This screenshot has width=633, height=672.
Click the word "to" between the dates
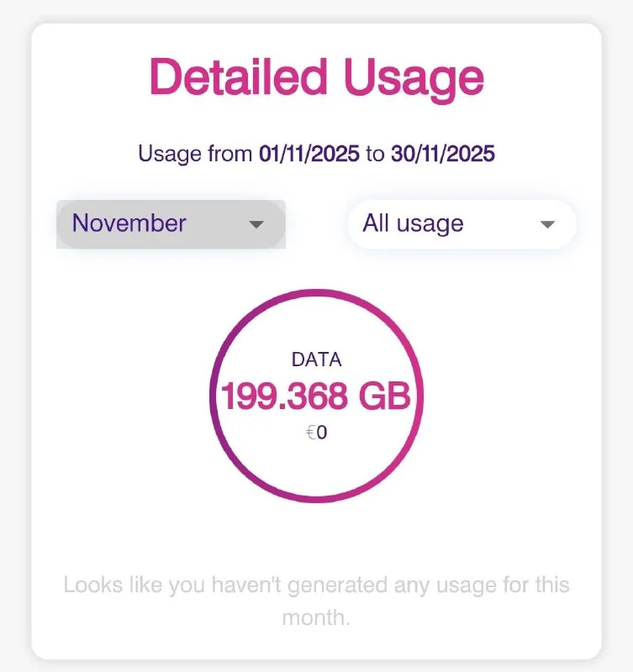tap(375, 155)
